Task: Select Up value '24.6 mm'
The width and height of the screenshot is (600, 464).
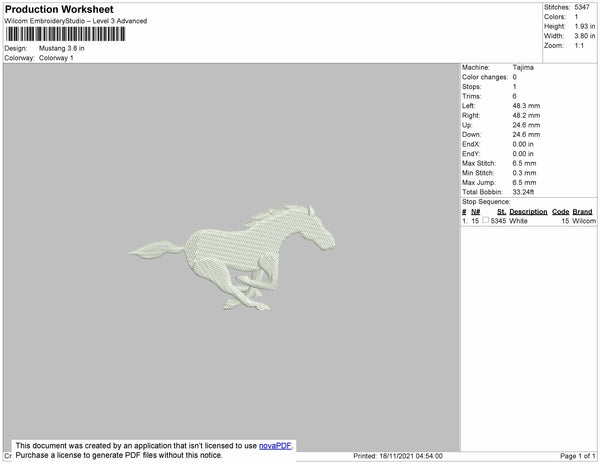Action: 526,125
